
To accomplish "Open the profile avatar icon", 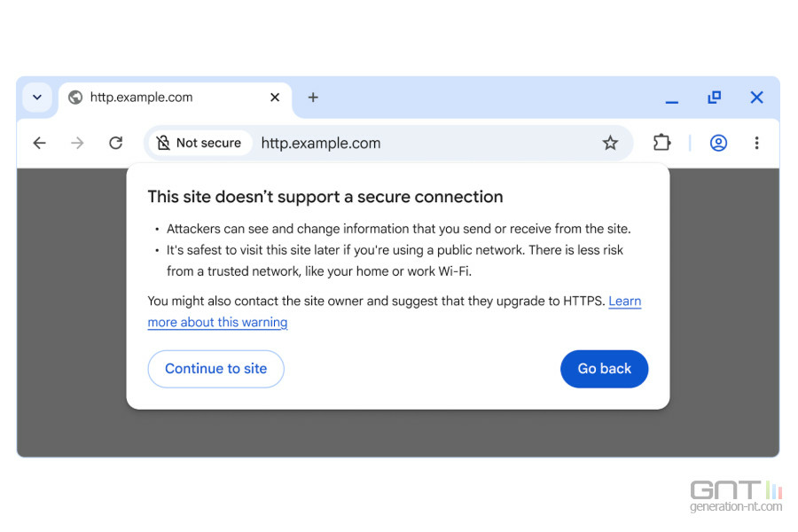I will click(x=718, y=143).
